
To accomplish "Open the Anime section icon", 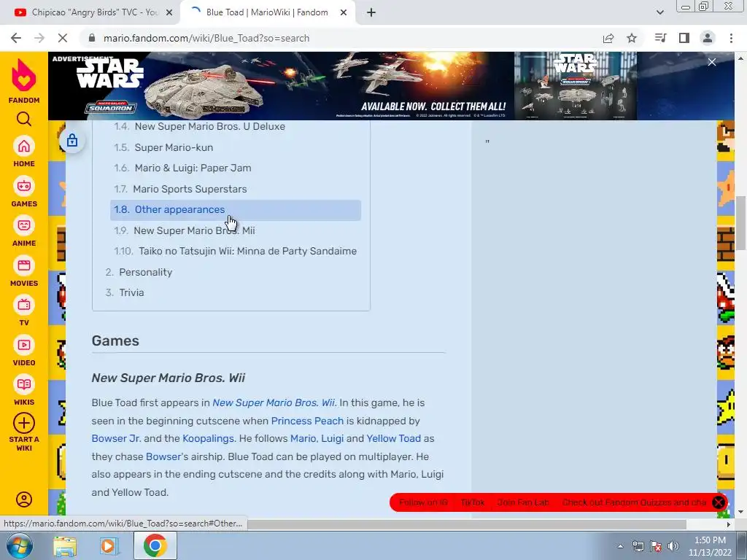I will click(x=24, y=226).
